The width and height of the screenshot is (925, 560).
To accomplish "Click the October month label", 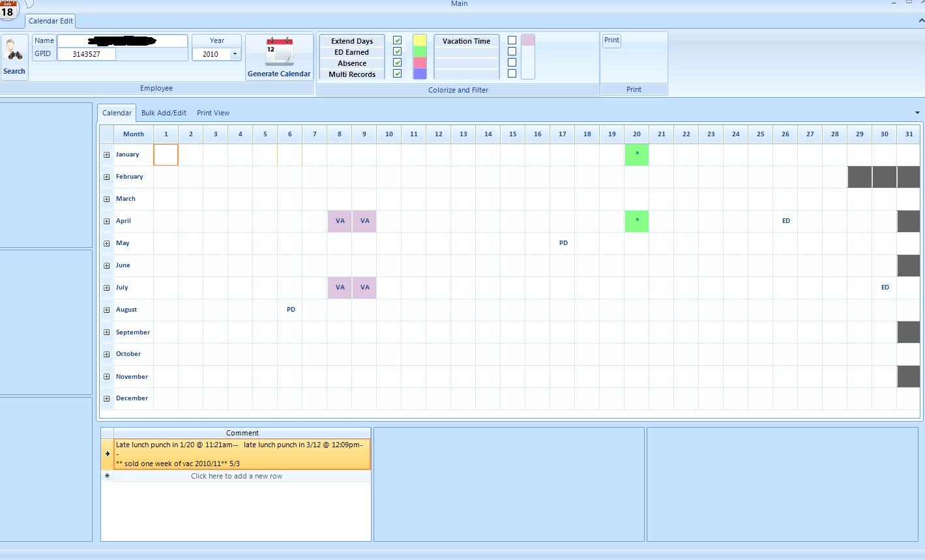I will (128, 355).
